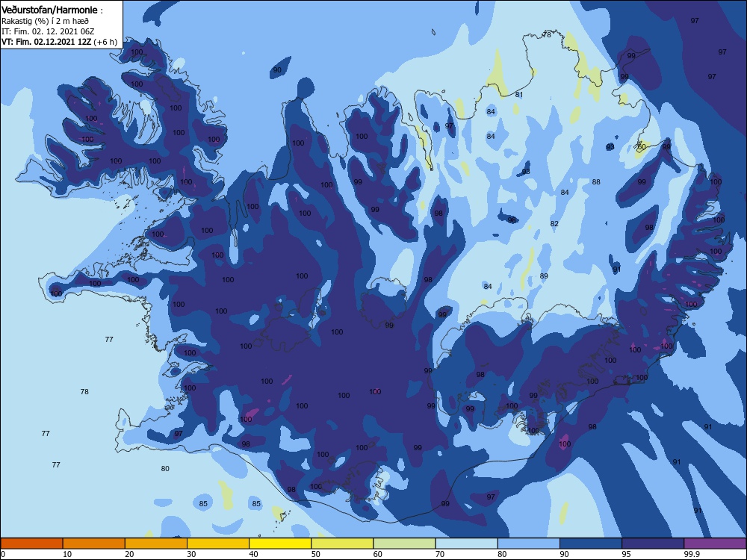Select the orange 10–20 legend swatch
The width and height of the screenshot is (747, 560).
pyautogui.click(x=94, y=544)
